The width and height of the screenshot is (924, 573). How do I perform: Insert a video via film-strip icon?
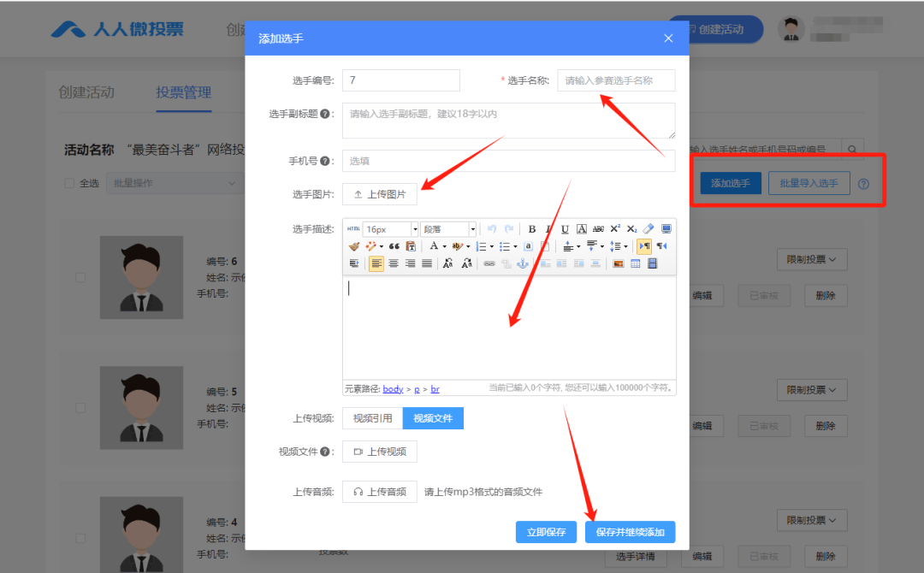pyautogui.click(x=652, y=263)
